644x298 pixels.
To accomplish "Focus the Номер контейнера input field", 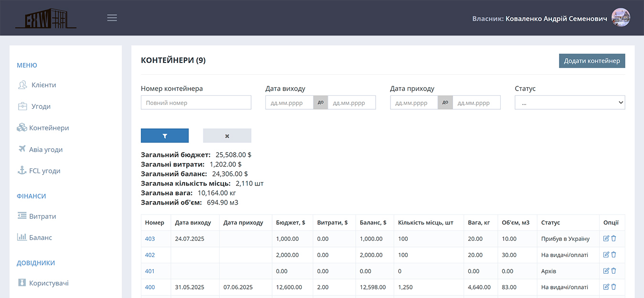I will pyautogui.click(x=196, y=103).
